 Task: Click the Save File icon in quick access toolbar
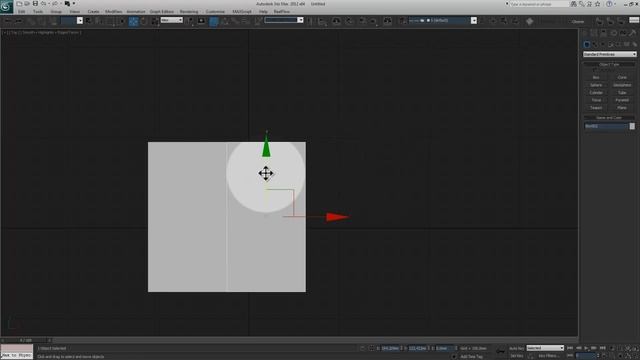click(35, 4)
